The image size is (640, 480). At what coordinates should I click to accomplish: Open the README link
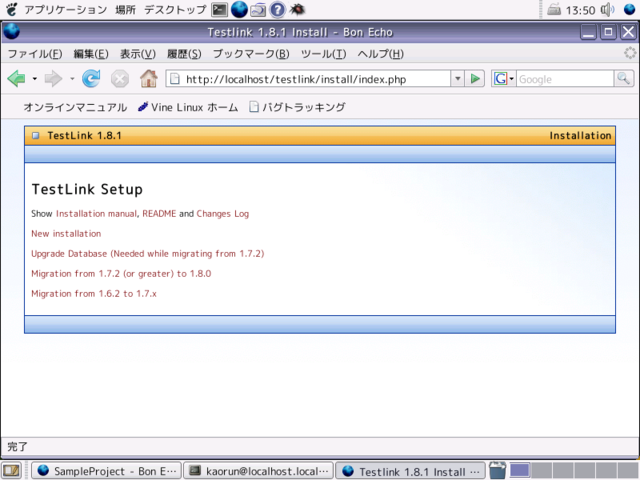[x=159, y=213]
